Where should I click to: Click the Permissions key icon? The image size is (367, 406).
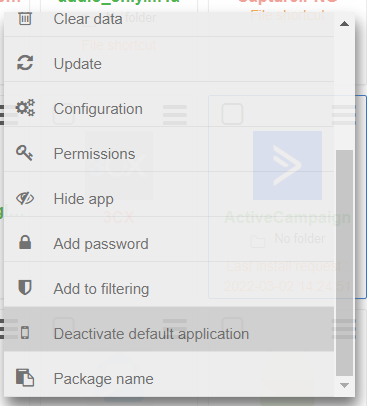(25, 153)
